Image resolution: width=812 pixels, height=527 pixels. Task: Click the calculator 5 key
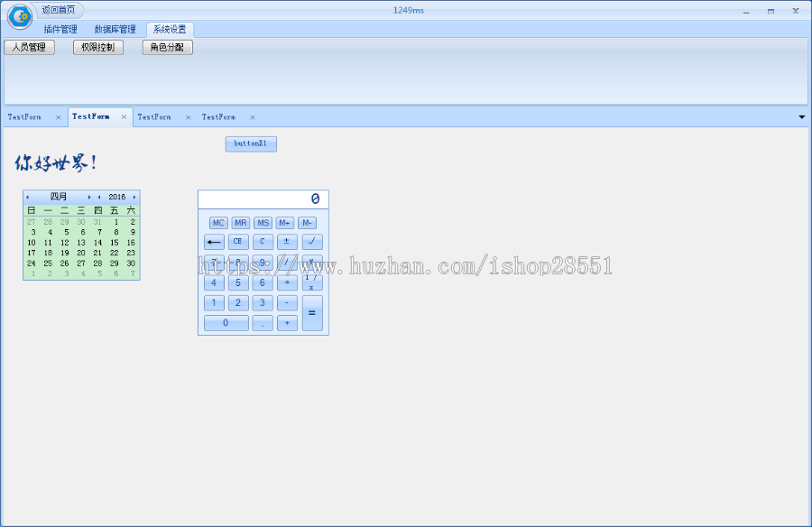[x=238, y=283]
